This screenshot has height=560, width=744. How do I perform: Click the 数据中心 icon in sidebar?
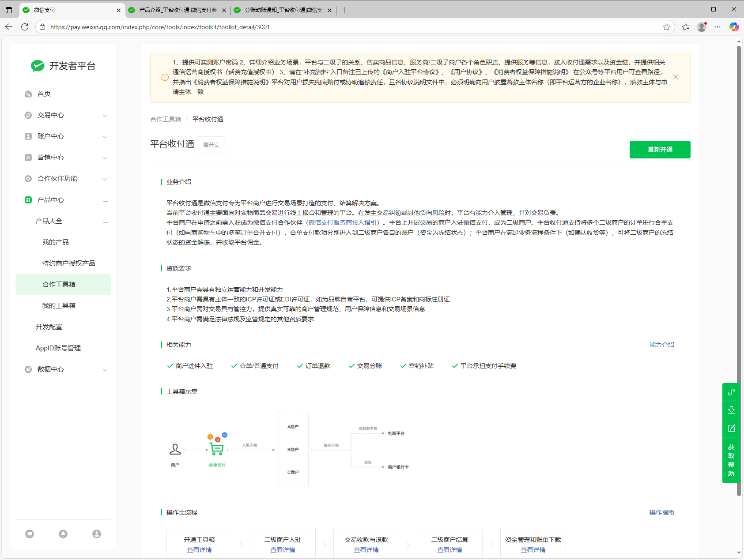(x=28, y=369)
